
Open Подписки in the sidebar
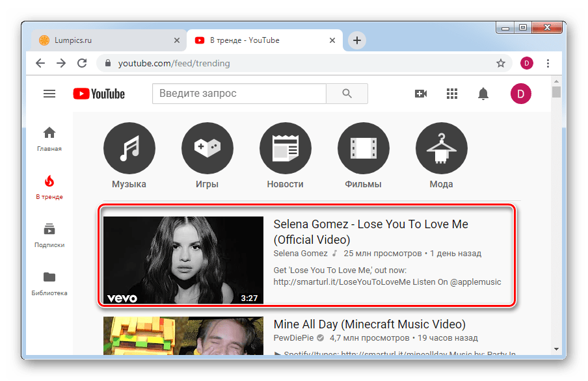(x=49, y=235)
